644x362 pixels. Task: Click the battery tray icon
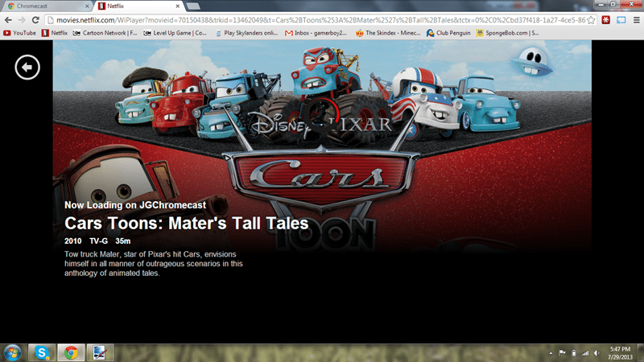point(574,353)
